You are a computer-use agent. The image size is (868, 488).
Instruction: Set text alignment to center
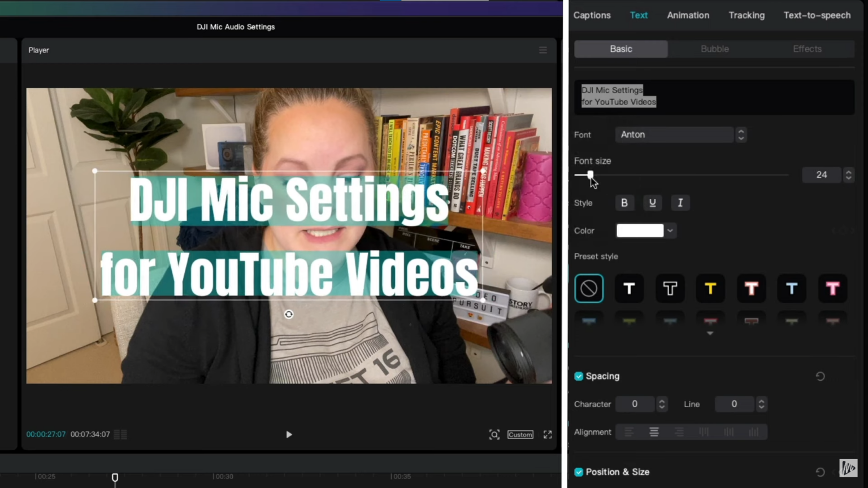pyautogui.click(x=654, y=432)
